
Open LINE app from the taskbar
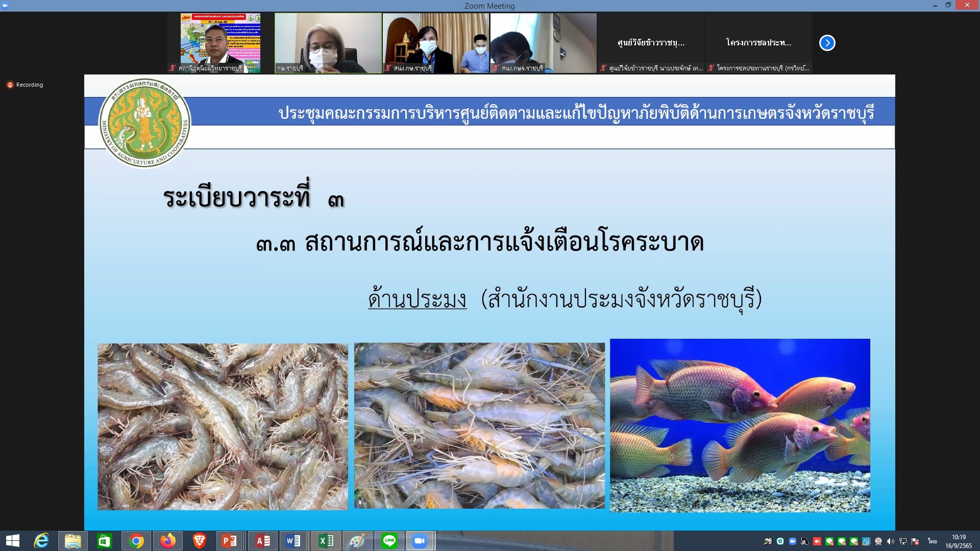389,541
